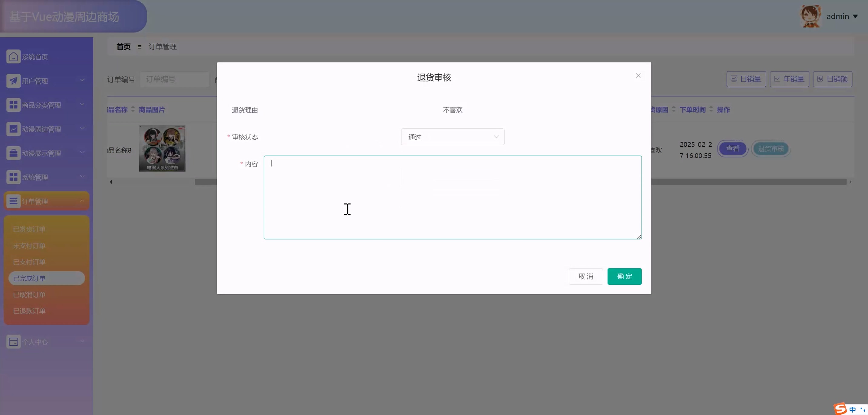This screenshot has width=868, height=415.
Task: Click the admin avatar image
Action: pyautogui.click(x=810, y=16)
